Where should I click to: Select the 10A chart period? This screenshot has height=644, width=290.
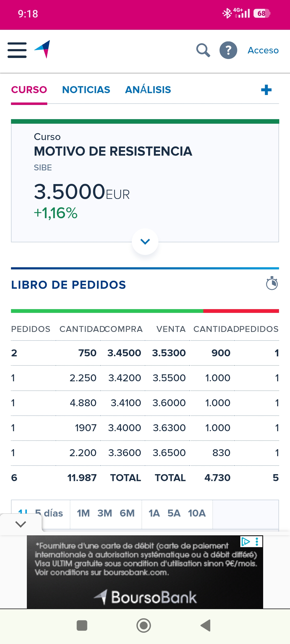coord(197,513)
